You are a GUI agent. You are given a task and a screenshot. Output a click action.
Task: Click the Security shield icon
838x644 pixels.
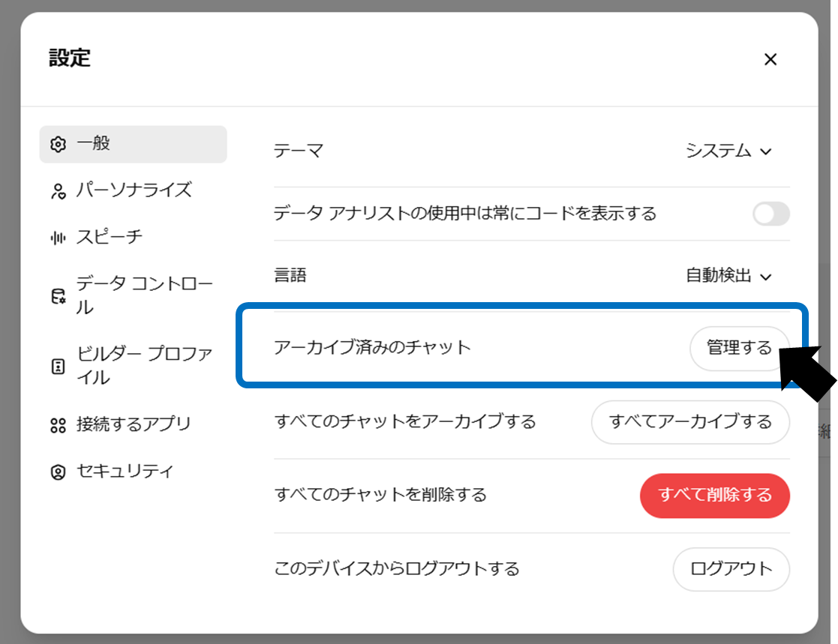click(58, 472)
